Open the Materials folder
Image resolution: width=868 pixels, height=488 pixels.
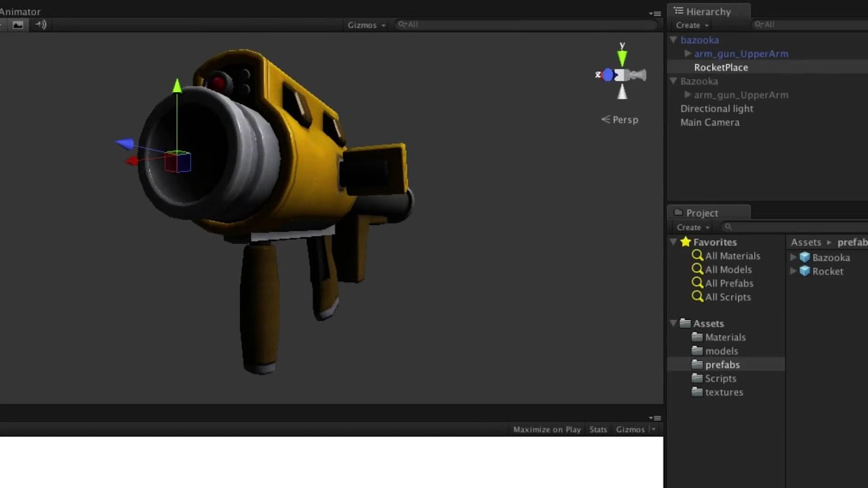725,337
